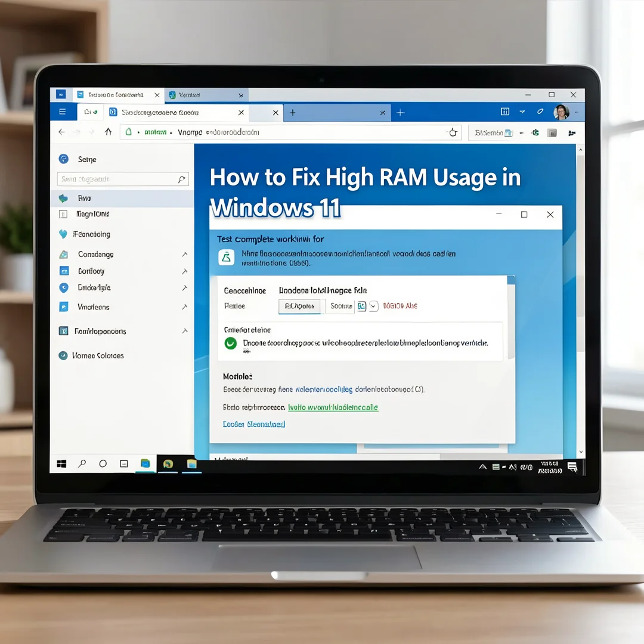Expand the Corfiooy sidebar item
Viewport: 644px width, 644px height.
point(185,271)
